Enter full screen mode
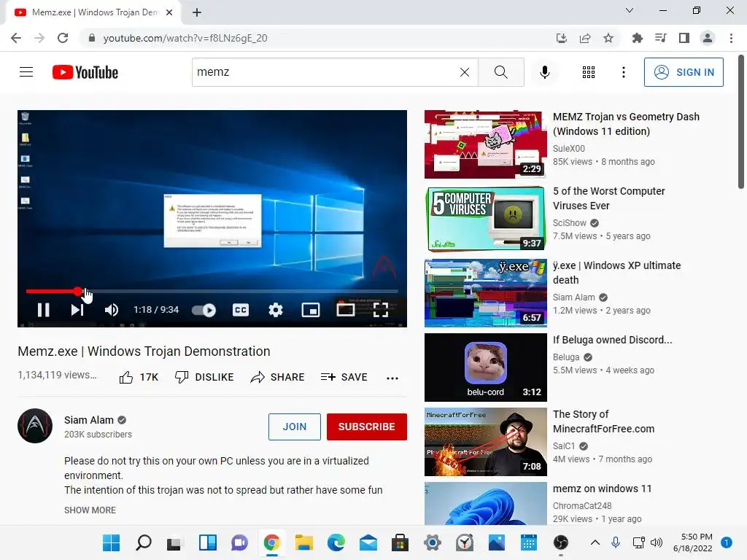The width and height of the screenshot is (747, 560). click(x=380, y=310)
